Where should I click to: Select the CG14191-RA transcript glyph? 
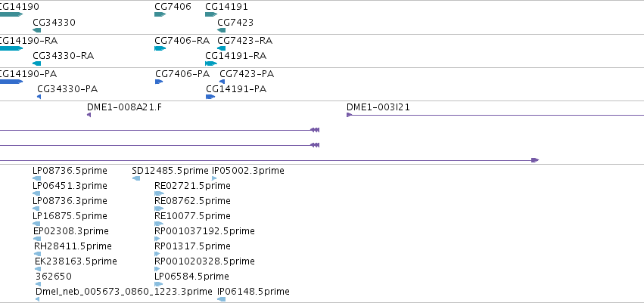click(211, 63)
